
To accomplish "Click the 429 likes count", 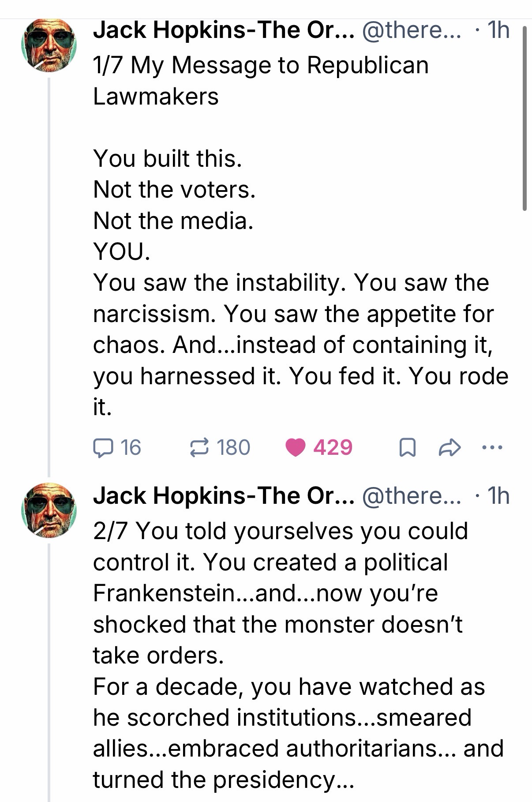I will [x=333, y=448].
